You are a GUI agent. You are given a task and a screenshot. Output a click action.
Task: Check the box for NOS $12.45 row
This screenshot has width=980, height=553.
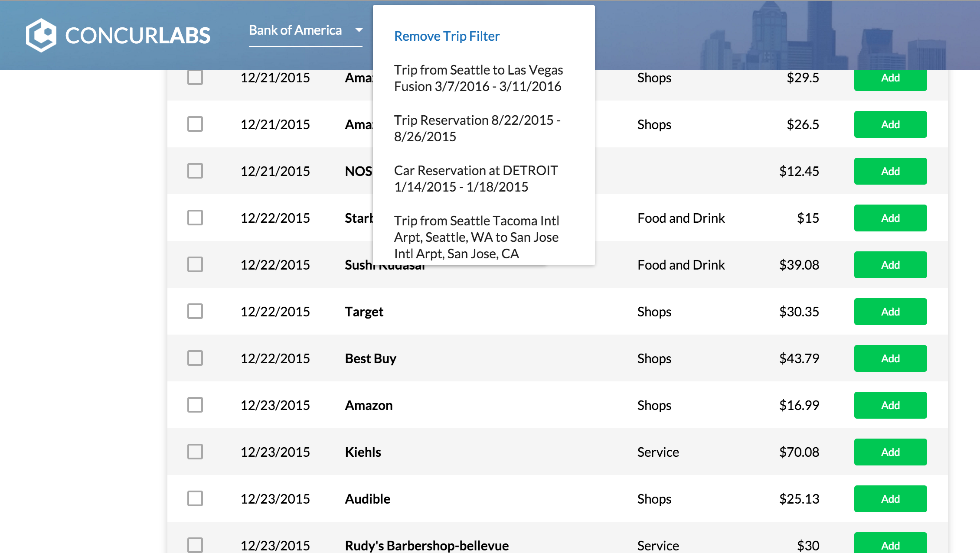[x=195, y=171]
